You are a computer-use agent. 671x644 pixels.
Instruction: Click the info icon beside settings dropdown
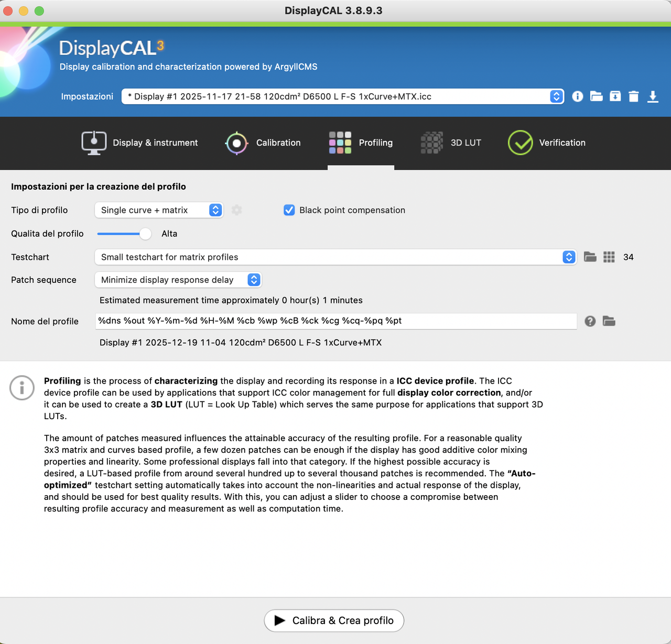coord(577,96)
